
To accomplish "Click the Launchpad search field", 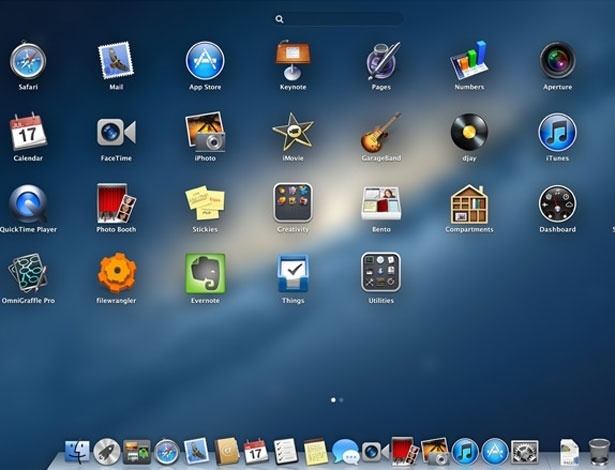I will click(338, 19).
